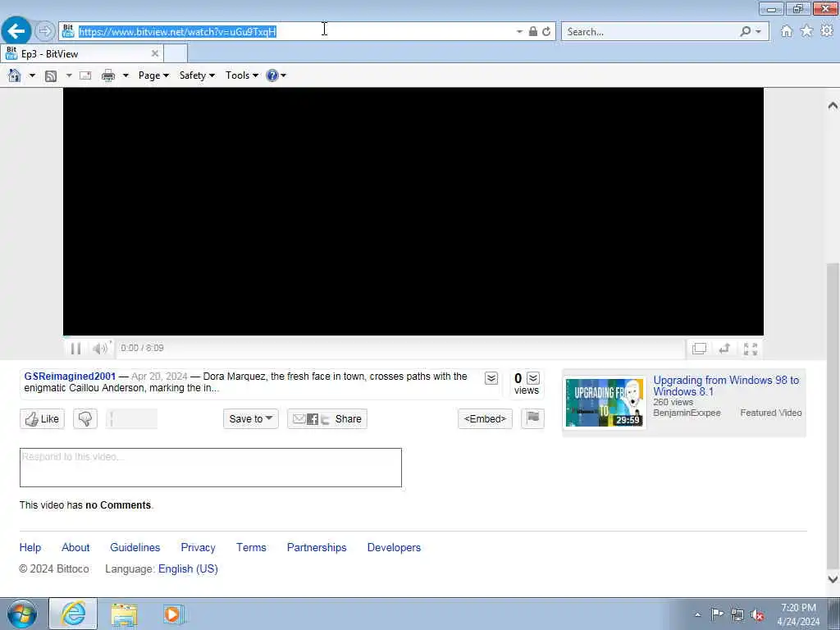Open the GSReimagined2001 channel link

pos(70,376)
